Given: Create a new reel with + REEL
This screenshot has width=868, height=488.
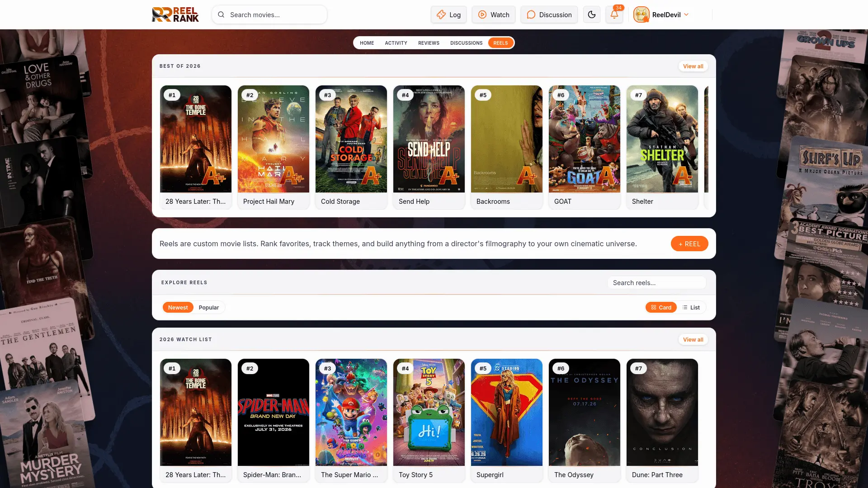Looking at the screenshot, I should pyautogui.click(x=689, y=244).
